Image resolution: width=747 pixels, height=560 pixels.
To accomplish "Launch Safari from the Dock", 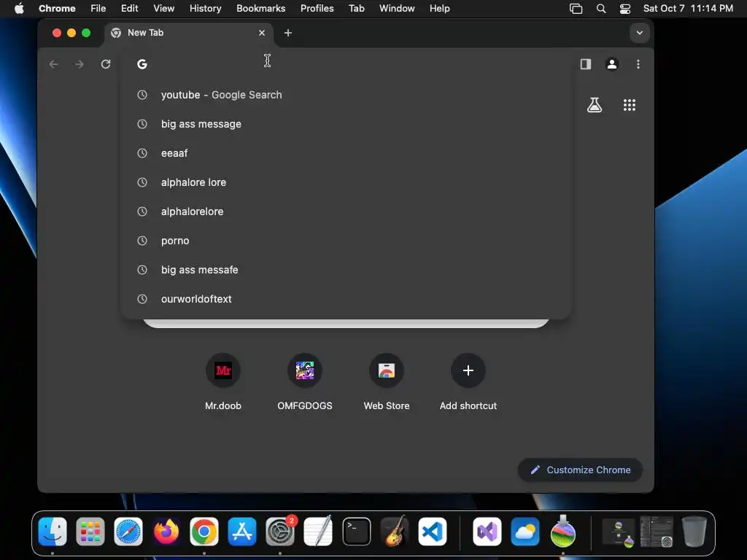I will [x=128, y=532].
